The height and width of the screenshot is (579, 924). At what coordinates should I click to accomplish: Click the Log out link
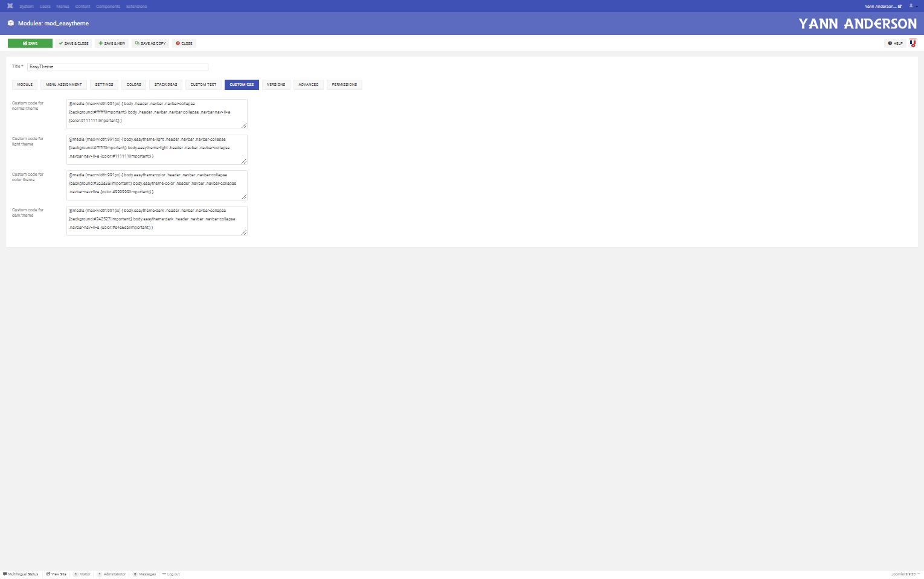point(171,574)
